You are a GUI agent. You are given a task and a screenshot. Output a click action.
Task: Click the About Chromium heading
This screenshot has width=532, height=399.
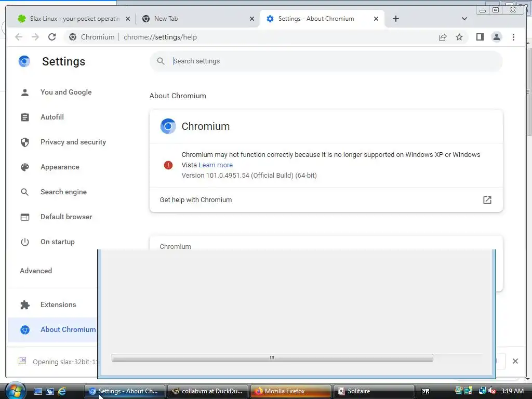tap(178, 96)
